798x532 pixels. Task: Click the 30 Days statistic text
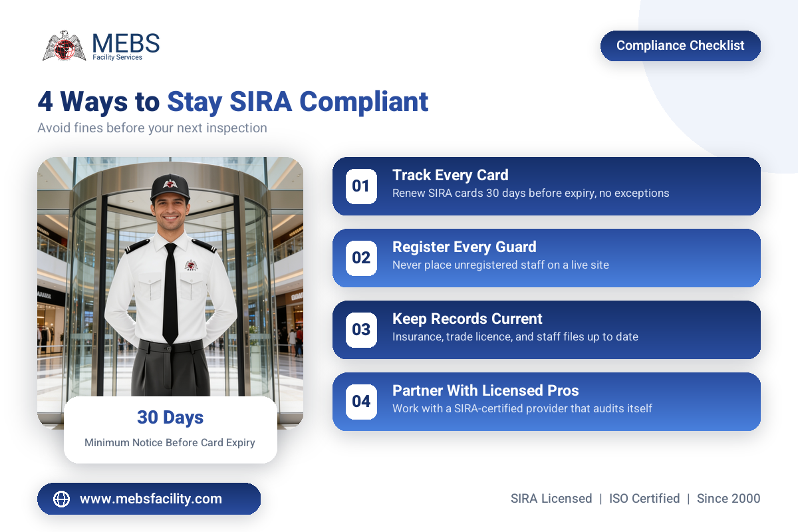pos(170,418)
